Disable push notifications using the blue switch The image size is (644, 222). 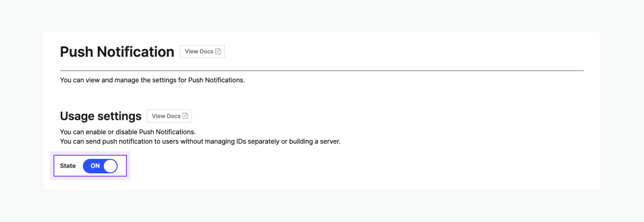(x=100, y=166)
